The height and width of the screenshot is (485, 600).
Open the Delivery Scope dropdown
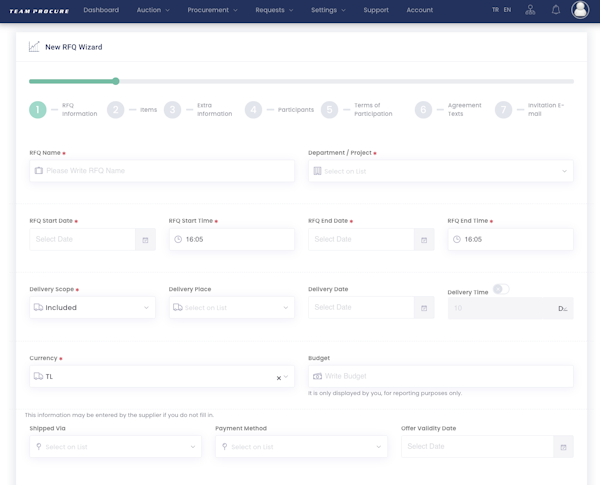tap(93, 307)
